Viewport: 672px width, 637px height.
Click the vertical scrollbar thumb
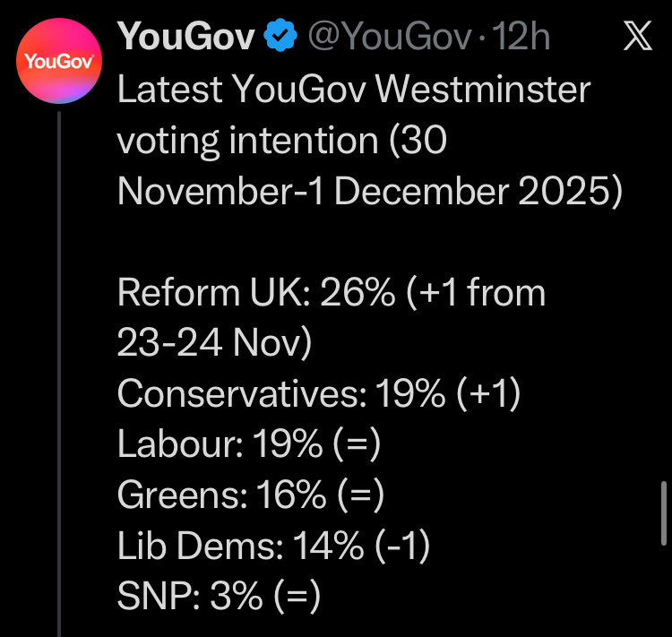click(x=663, y=513)
